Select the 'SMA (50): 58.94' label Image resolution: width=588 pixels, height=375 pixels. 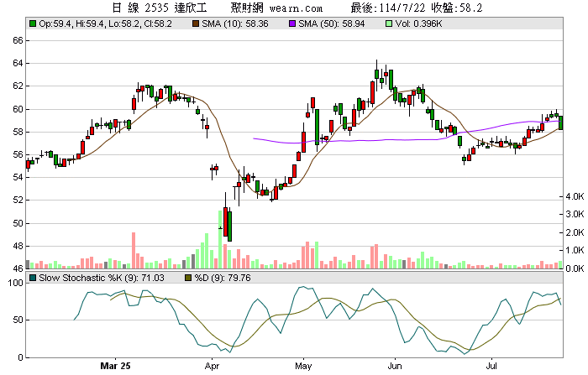click(332, 24)
